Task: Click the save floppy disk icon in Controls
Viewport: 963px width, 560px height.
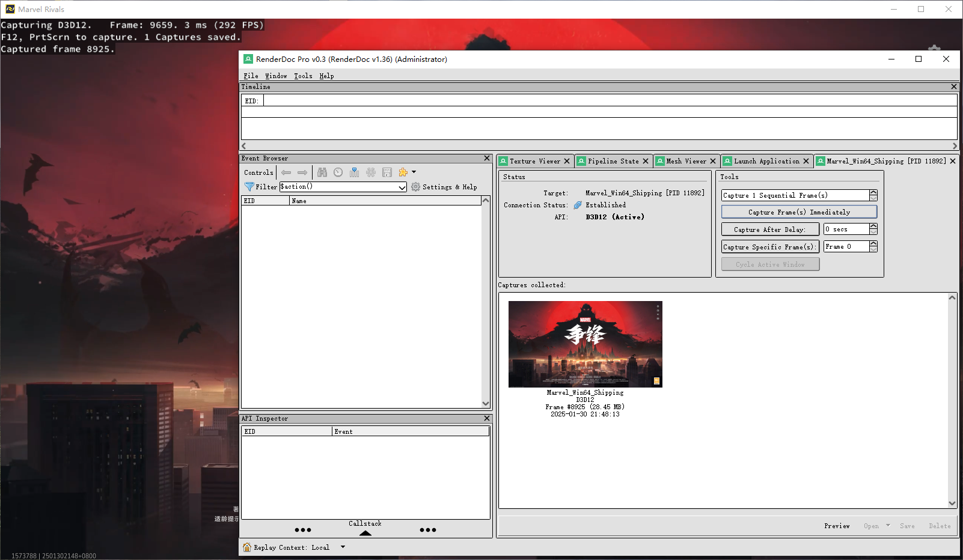Action: coord(387,172)
